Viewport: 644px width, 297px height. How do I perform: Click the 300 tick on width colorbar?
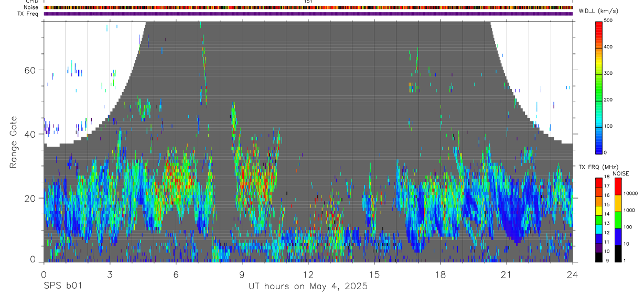point(608,73)
